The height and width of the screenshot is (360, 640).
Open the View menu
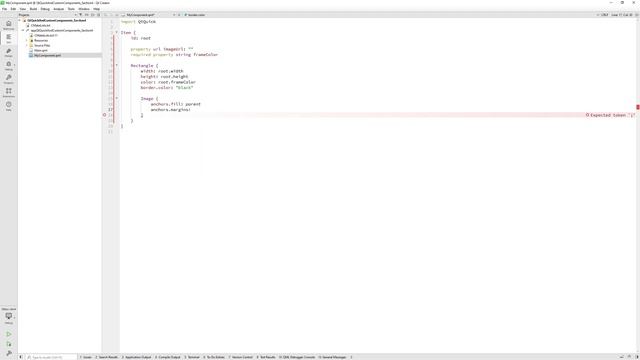coord(23,9)
